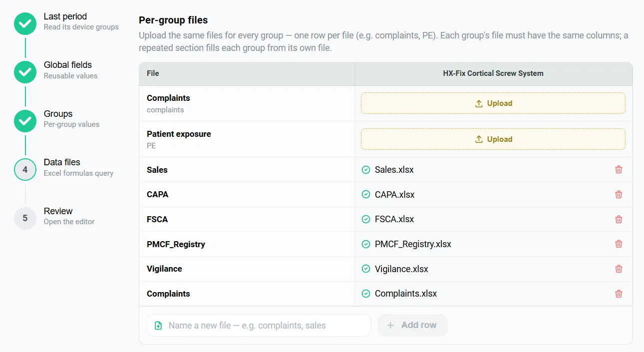Click the HX-Fix Cortical Screw System column header
This screenshot has height=352, width=644.
tap(493, 73)
